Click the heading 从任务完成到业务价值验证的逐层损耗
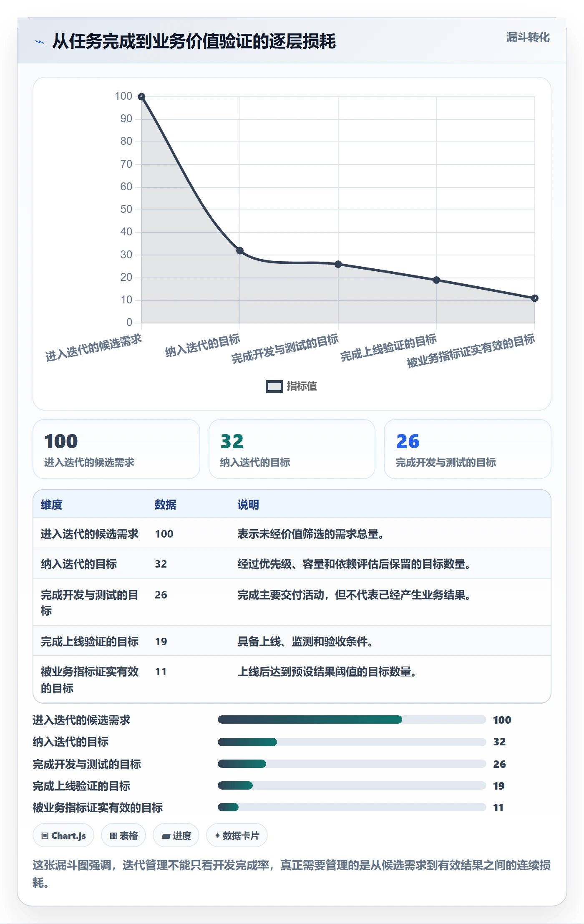 point(194,41)
